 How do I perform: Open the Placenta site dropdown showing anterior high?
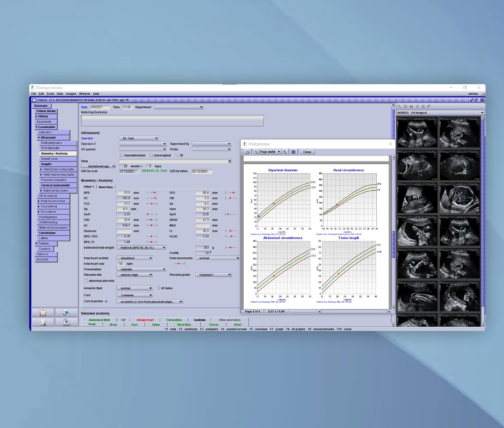135,275
